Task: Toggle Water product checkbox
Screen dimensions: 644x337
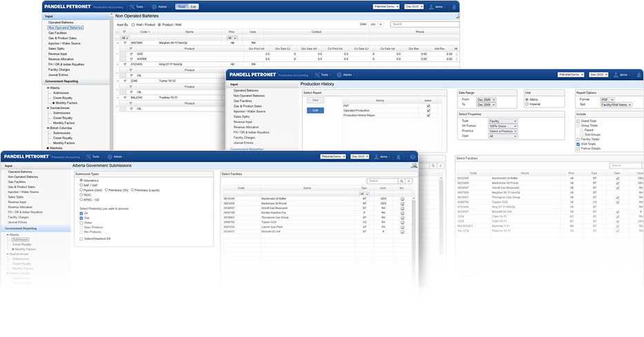Action: click(82, 223)
